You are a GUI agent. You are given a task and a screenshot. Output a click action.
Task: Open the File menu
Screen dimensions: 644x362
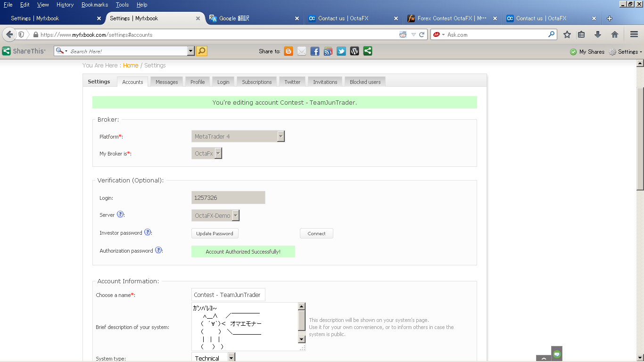coord(8,5)
